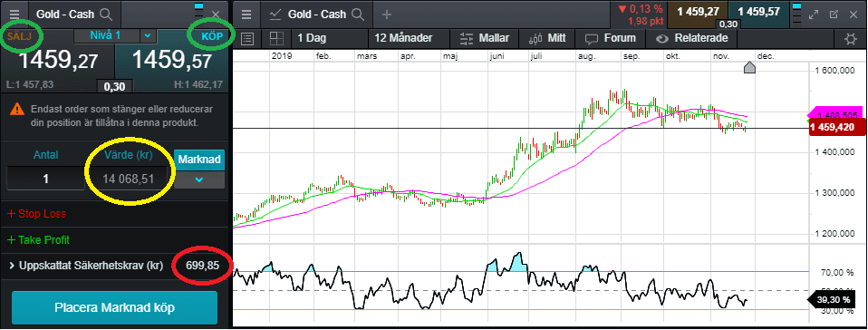Click the candlestick icon next to Mitt
868x330 pixels.
pos(535,39)
